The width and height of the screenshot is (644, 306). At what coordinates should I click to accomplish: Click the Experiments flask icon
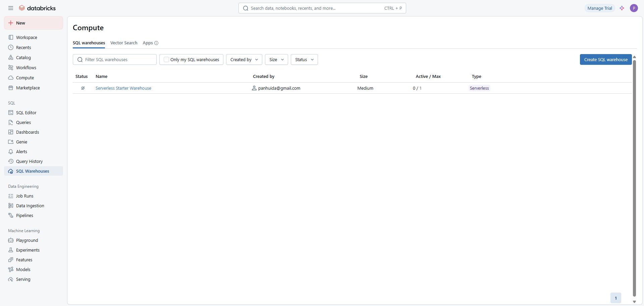(11, 250)
